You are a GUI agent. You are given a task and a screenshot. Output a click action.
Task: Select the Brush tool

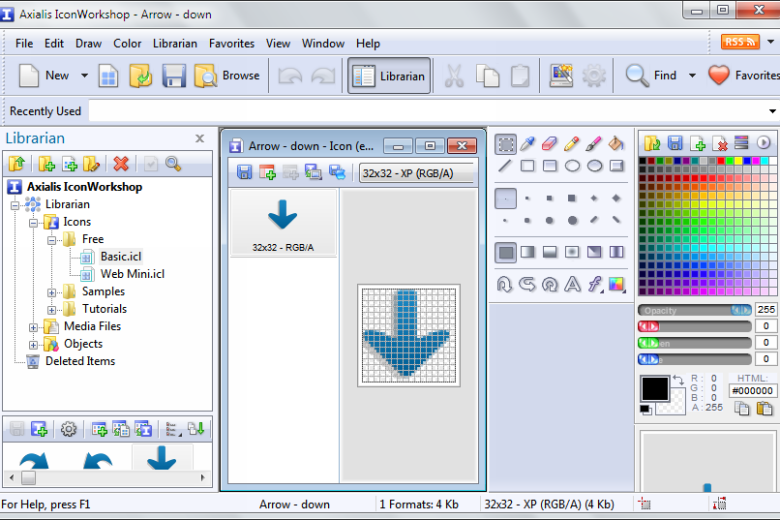click(594, 144)
